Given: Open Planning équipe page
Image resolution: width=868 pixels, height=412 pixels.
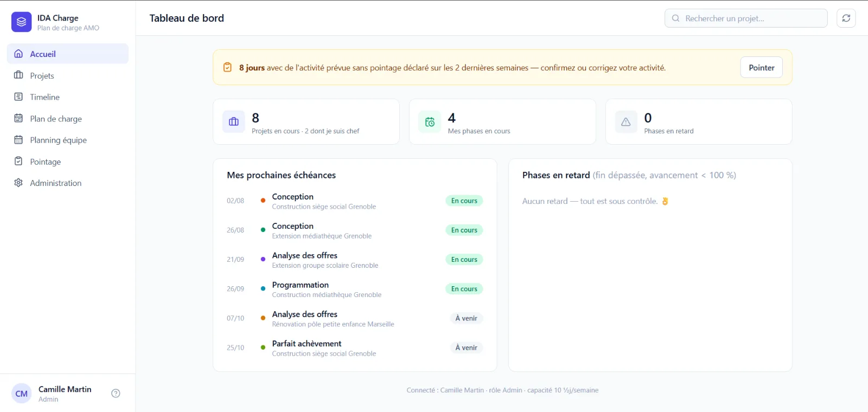Looking at the screenshot, I should tap(68, 140).
